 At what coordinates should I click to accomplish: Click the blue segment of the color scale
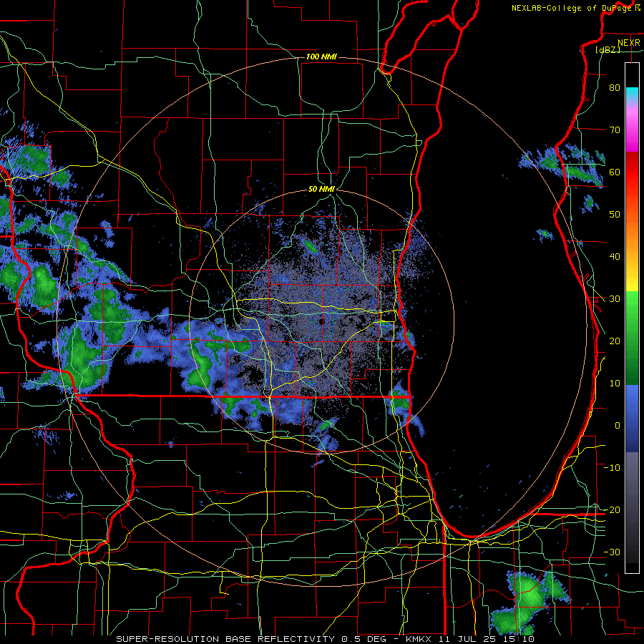click(x=632, y=418)
